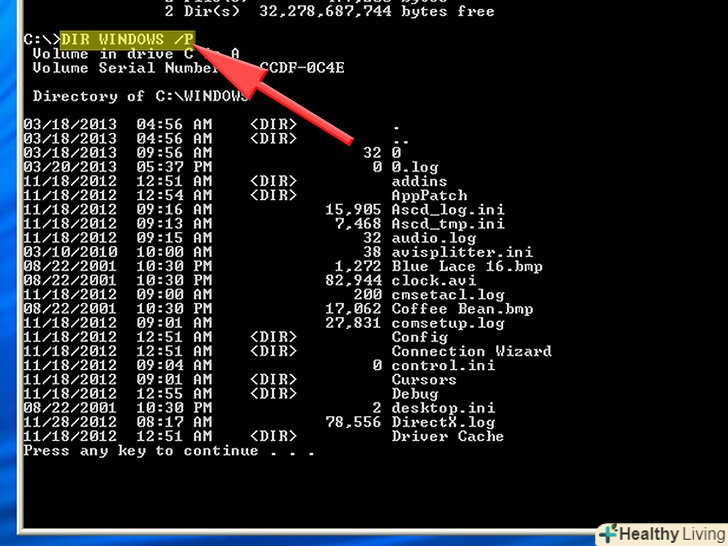Select the control.ini file name
The height and width of the screenshot is (546, 728).
point(443,365)
